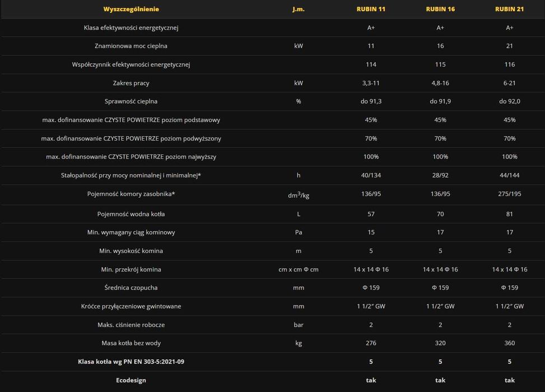The image size is (545, 392).
Task: Click burn time value '40/134'
Action: click(371, 175)
